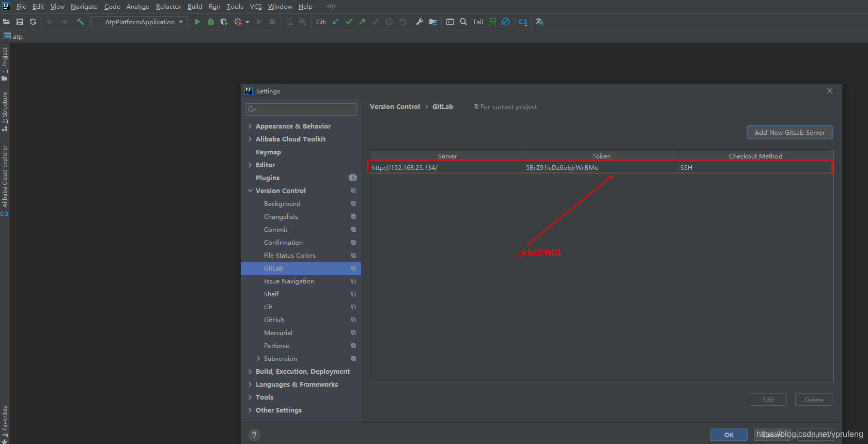
Task: Click the Edit button
Action: pos(768,400)
